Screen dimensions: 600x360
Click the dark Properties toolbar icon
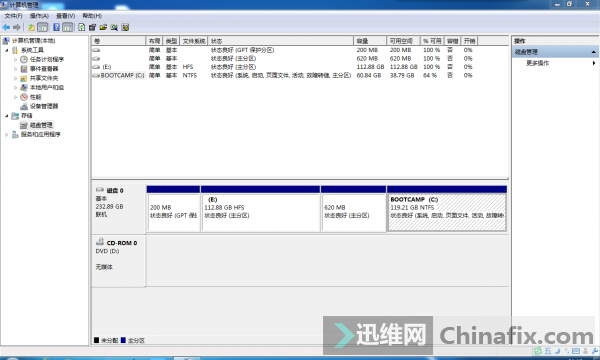[x=92, y=27]
